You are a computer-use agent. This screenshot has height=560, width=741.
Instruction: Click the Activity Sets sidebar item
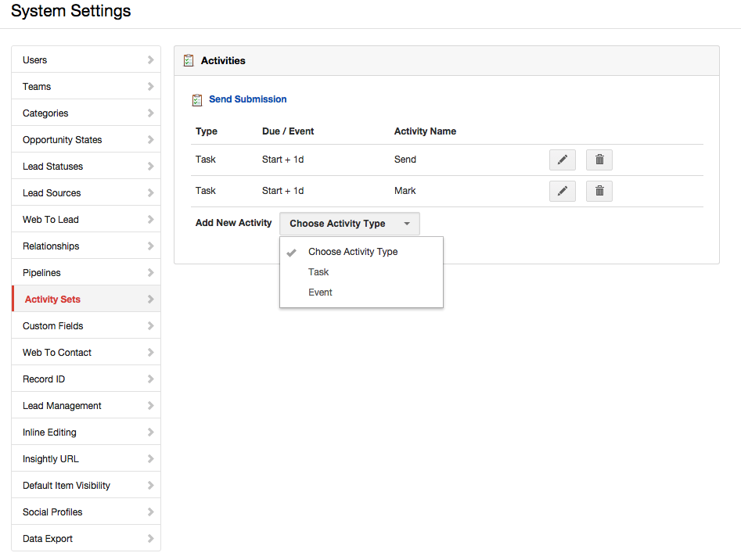52,300
